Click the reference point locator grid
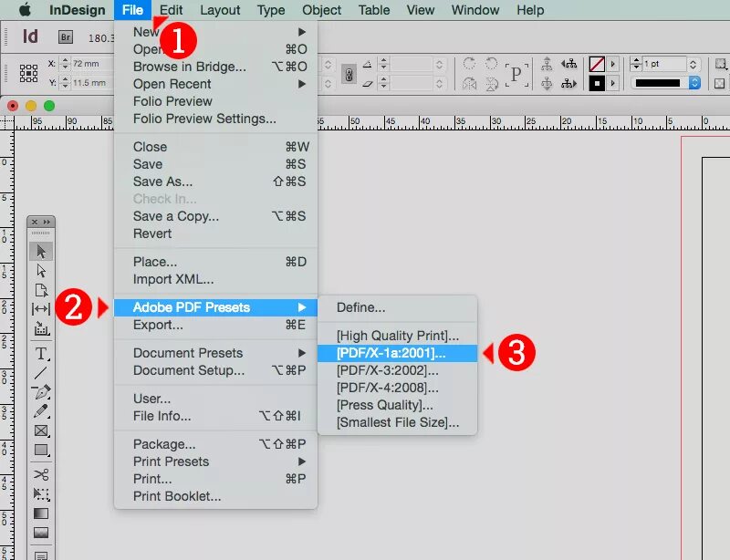 click(28, 74)
